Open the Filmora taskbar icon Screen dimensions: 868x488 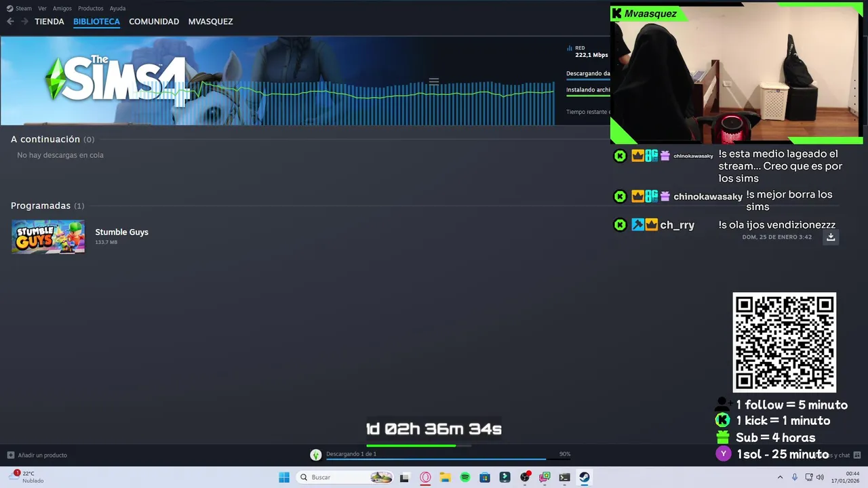(x=505, y=477)
